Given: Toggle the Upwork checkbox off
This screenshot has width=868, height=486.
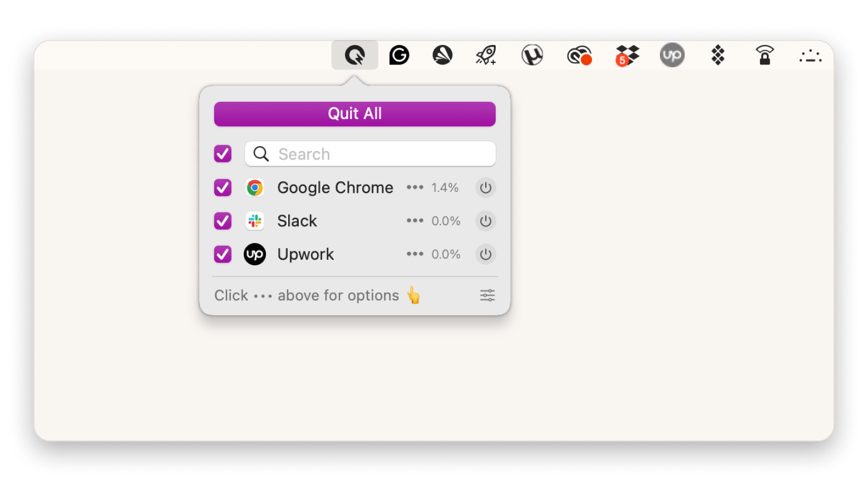Looking at the screenshot, I should pos(223,254).
